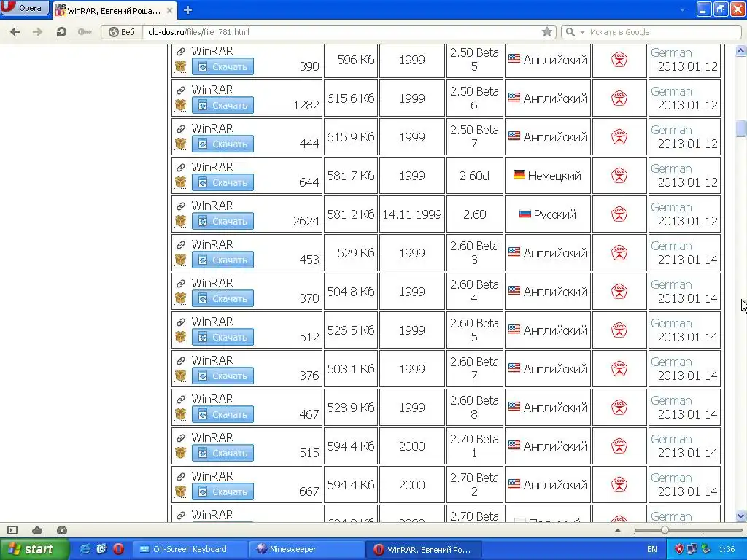This screenshot has width=747, height=560.
Task: Download WinRAR 2.60 Russian version
Action: [x=222, y=221]
